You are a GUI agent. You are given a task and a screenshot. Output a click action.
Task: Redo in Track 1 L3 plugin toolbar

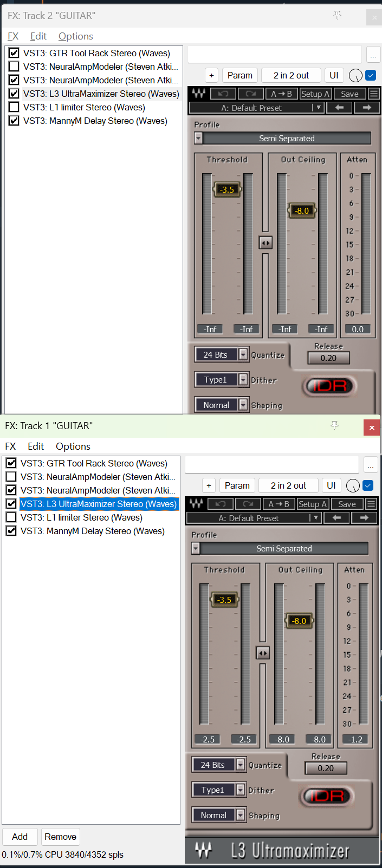click(x=248, y=504)
